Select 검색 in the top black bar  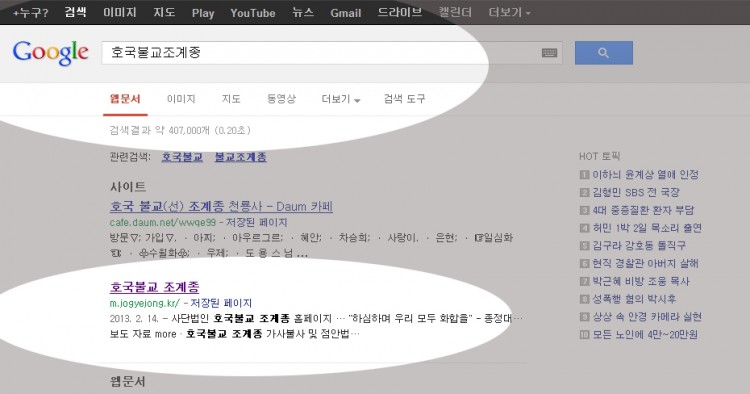[x=75, y=12]
